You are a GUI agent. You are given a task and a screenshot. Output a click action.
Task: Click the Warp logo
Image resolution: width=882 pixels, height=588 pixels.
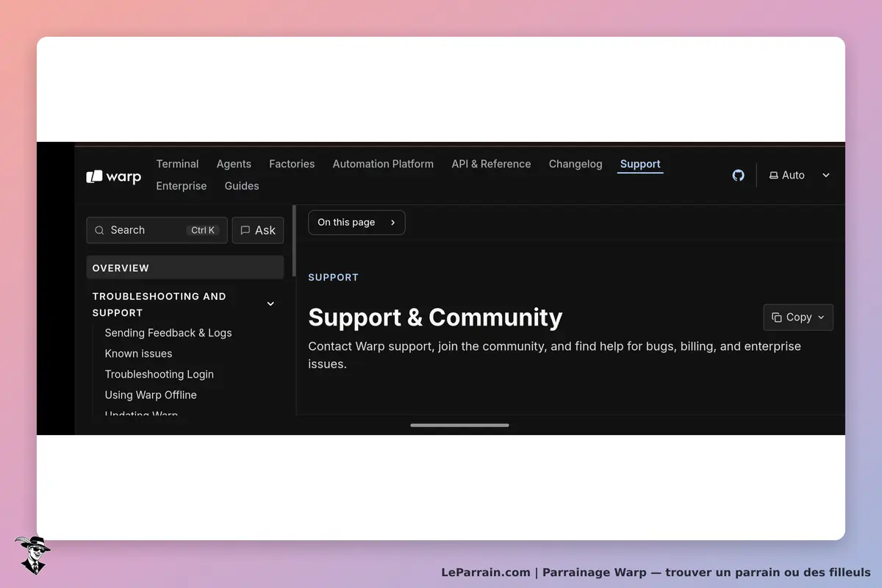(x=113, y=176)
